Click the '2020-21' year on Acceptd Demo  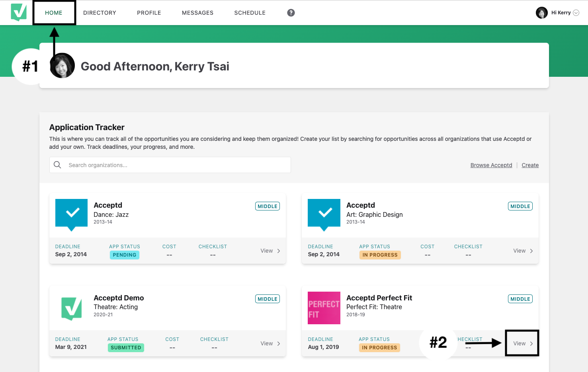(x=103, y=315)
